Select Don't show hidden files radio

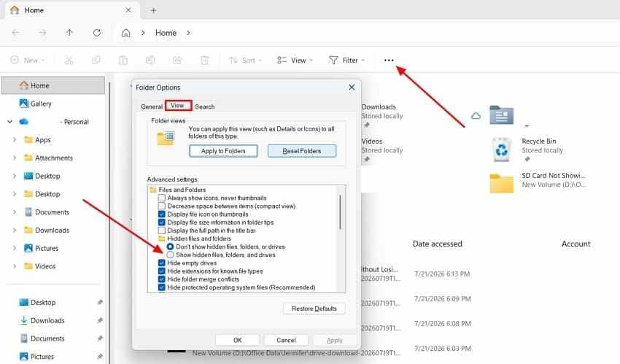point(170,247)
